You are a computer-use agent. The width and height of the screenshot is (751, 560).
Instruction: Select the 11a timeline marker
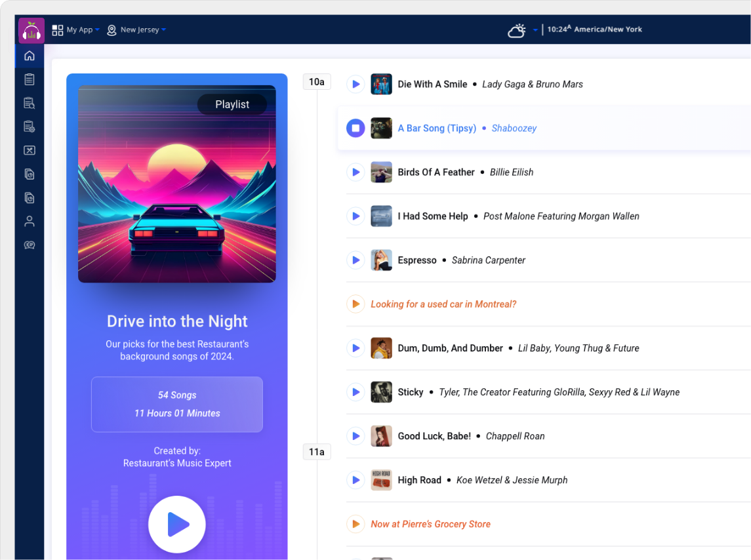316,451
